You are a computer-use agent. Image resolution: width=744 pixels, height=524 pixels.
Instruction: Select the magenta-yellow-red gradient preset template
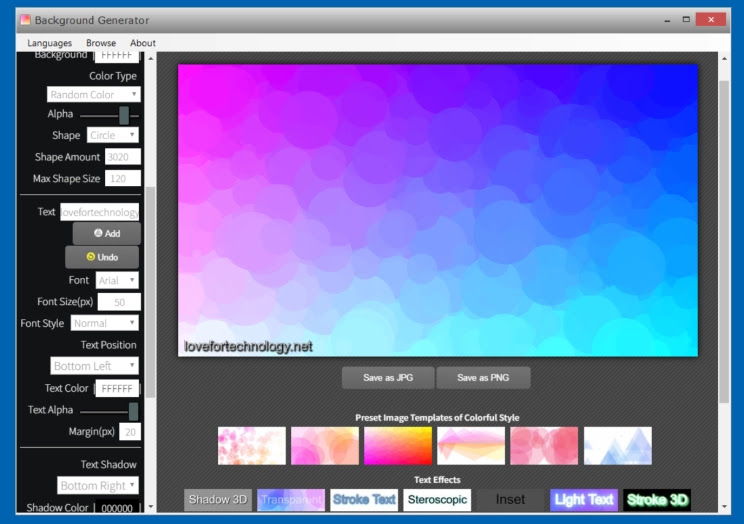398,446
